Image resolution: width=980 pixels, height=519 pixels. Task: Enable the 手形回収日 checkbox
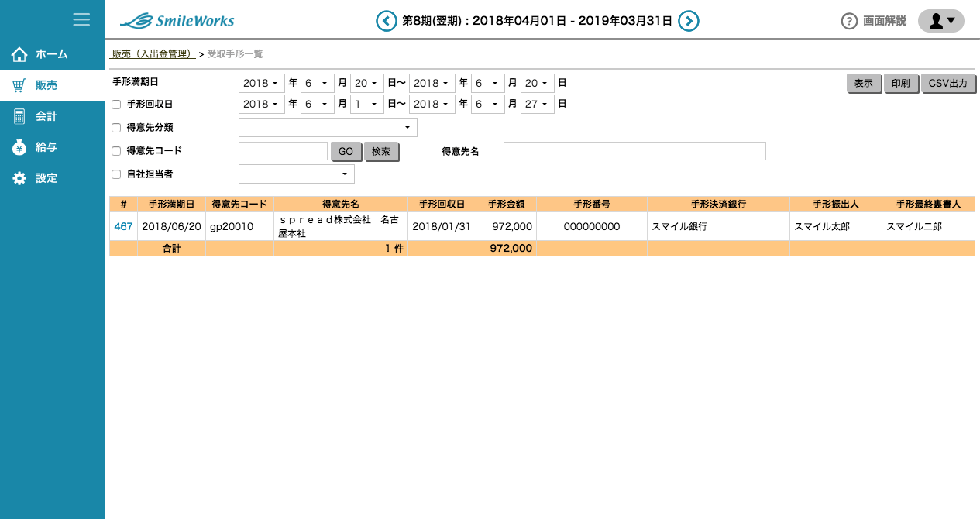point(116,105)
